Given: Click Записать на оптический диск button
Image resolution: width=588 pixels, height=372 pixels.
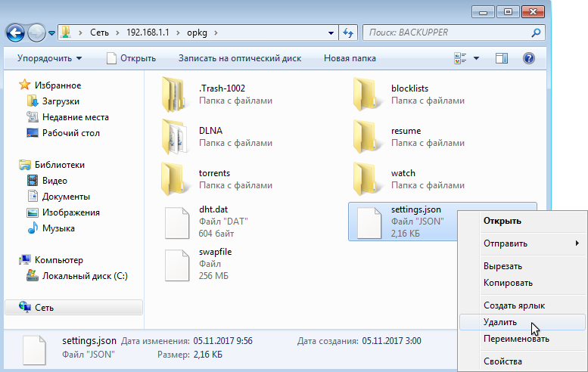Looking at the screenshot, I should point(239,58).
